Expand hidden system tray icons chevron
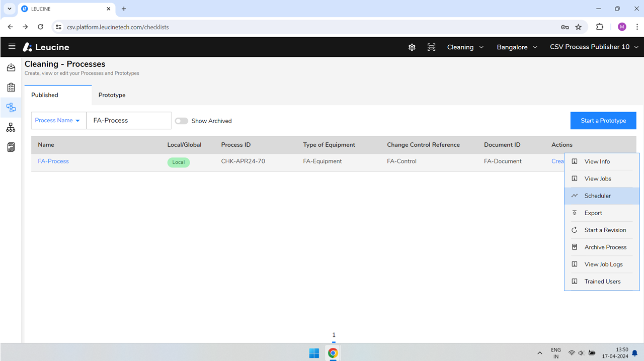Image resolution: width=644 pixels, height=361 pixels. tap(540, 353)
